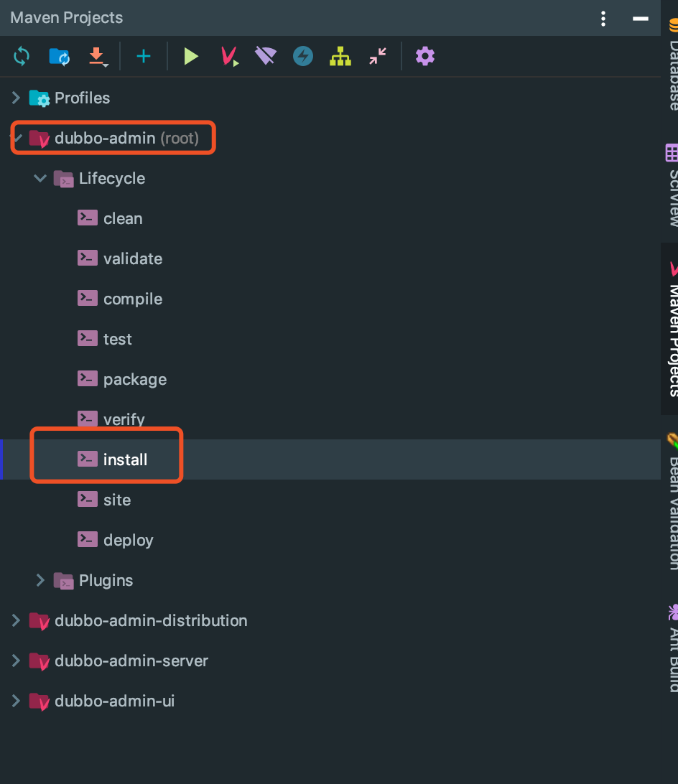Screen dimensions: 678x784
Task: Expand the Profiles node
Action: coord(16,98)
